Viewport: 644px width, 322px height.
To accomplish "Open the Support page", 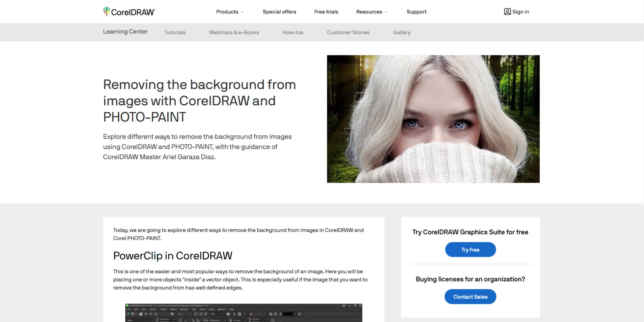I will (416, 12).
